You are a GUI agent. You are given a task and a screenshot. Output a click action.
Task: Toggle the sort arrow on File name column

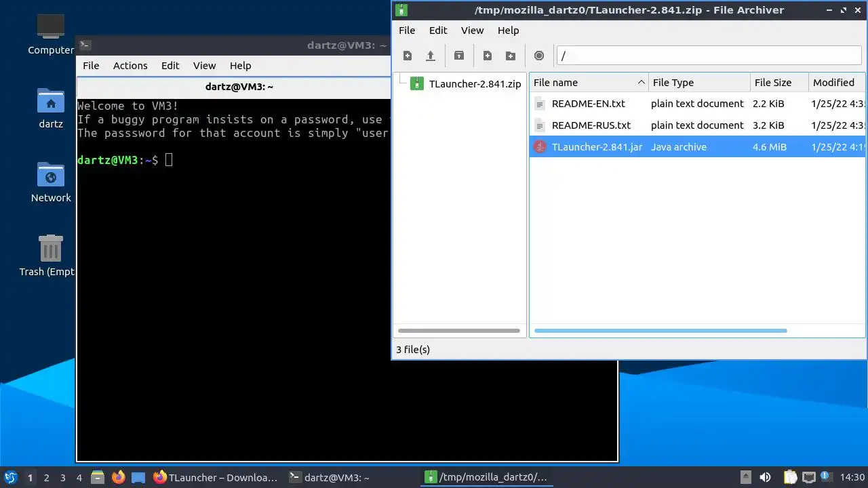click(x=641, y=83)
